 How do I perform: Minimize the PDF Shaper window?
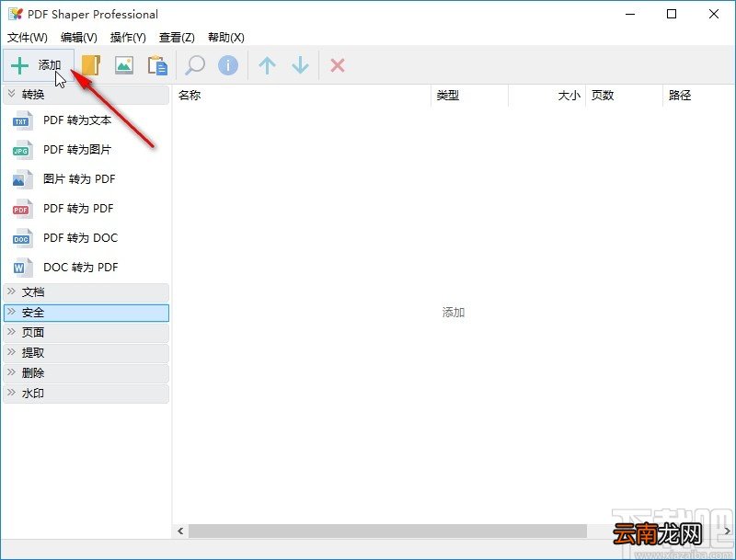coord(630,14)
